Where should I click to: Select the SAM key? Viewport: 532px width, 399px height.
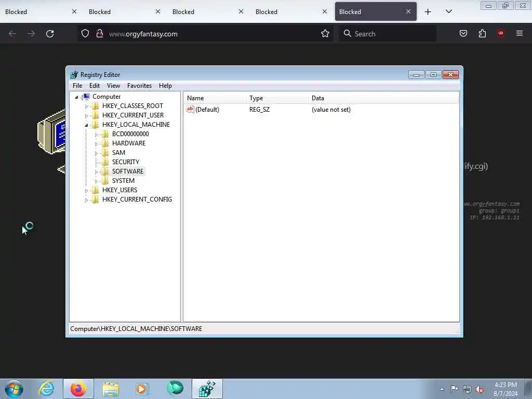[x=119, y=152]
